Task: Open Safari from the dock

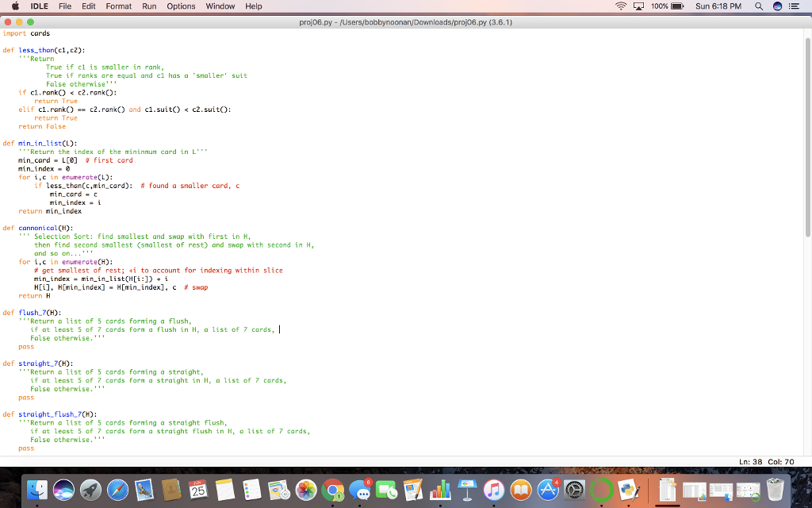Action: (117, 491)
